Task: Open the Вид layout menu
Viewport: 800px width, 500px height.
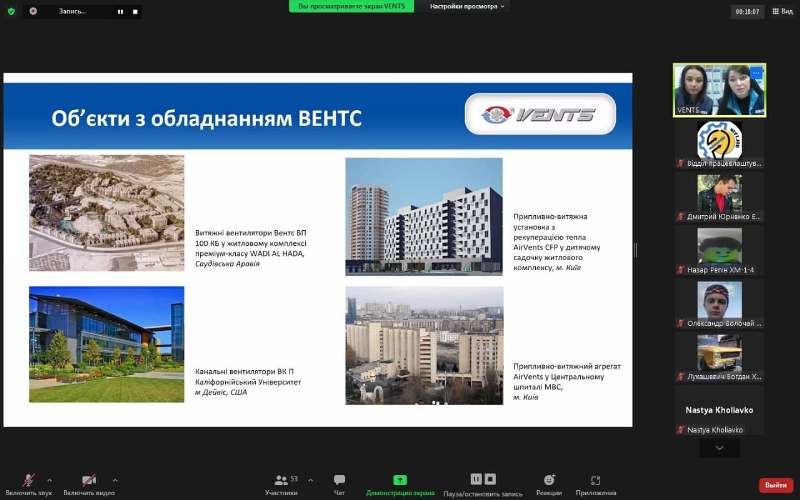Action: (x=783, y=11)
